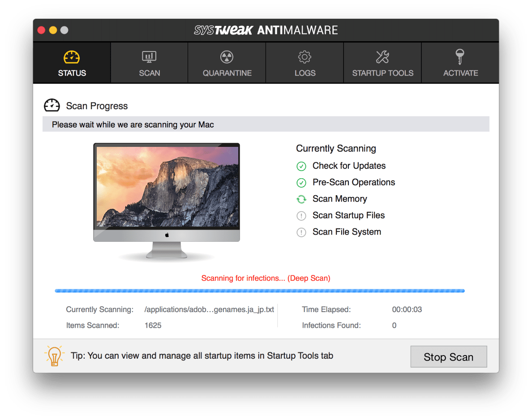532x420 pixels.
Task: Click the iMac Yosemite wallpaper image
Action: click(167, 187)
